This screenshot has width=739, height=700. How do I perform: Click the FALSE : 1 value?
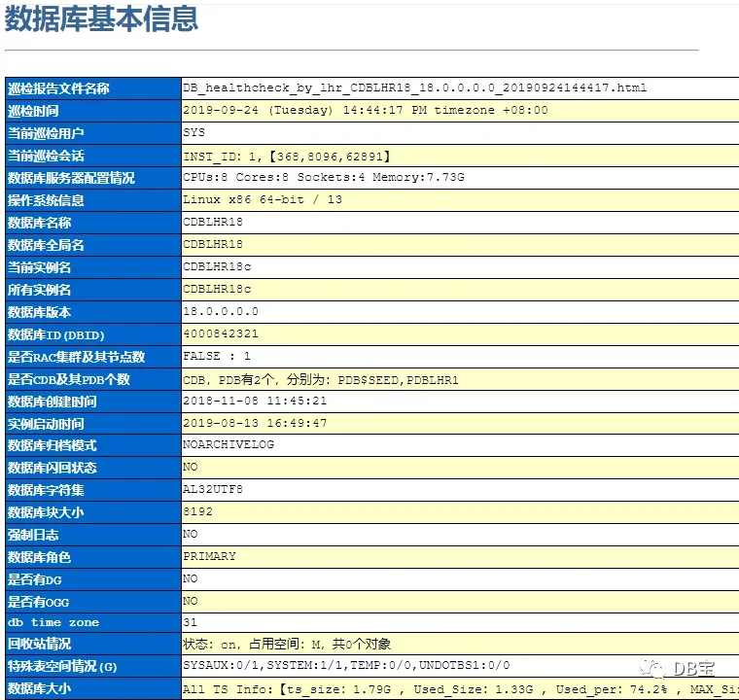(216, 357)
